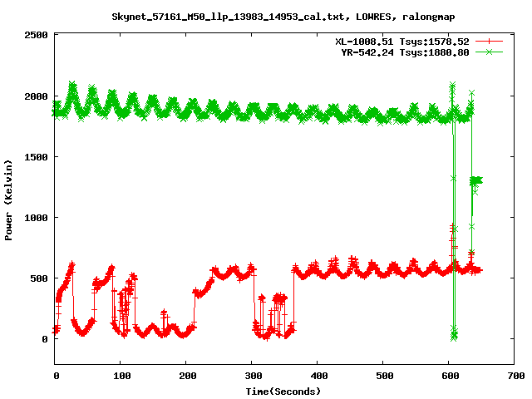
Task: Click the 2500 y-axis tick label
Action: [x=36, y=35]
